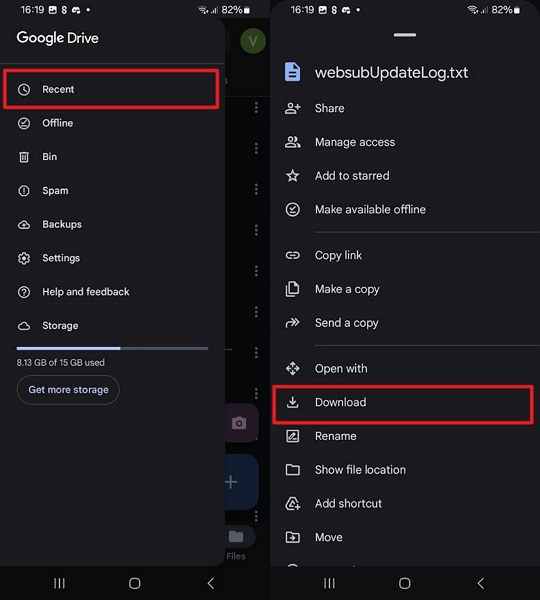The height and width of the screenshot is (600, 540).
Task: Open the Offline files section
Action: (x=111, y=123)
